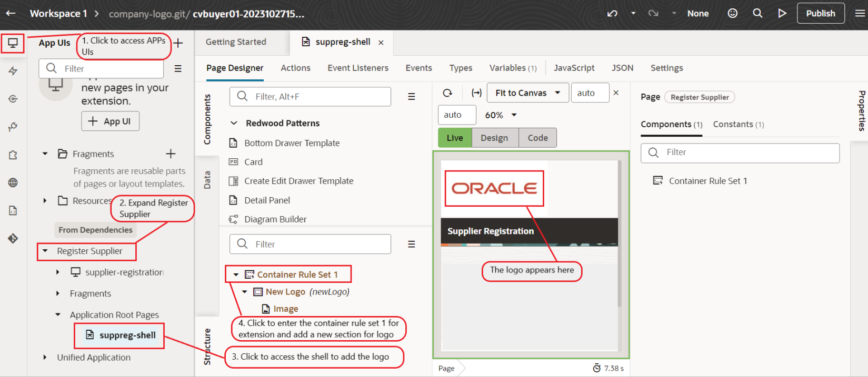Switch canvas to Live mode
The width and height of the screenshot is (868, 377).
(x=455, y=138)
